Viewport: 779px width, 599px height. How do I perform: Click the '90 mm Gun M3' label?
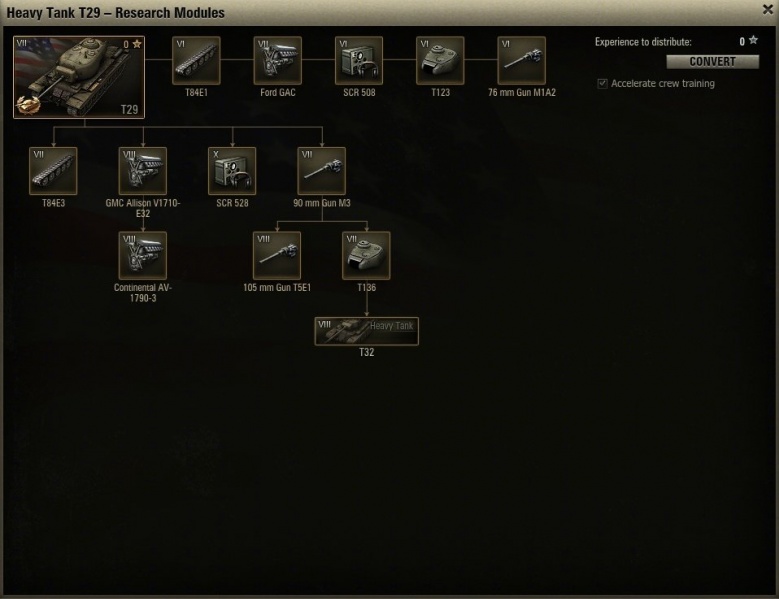click(321, 203)
